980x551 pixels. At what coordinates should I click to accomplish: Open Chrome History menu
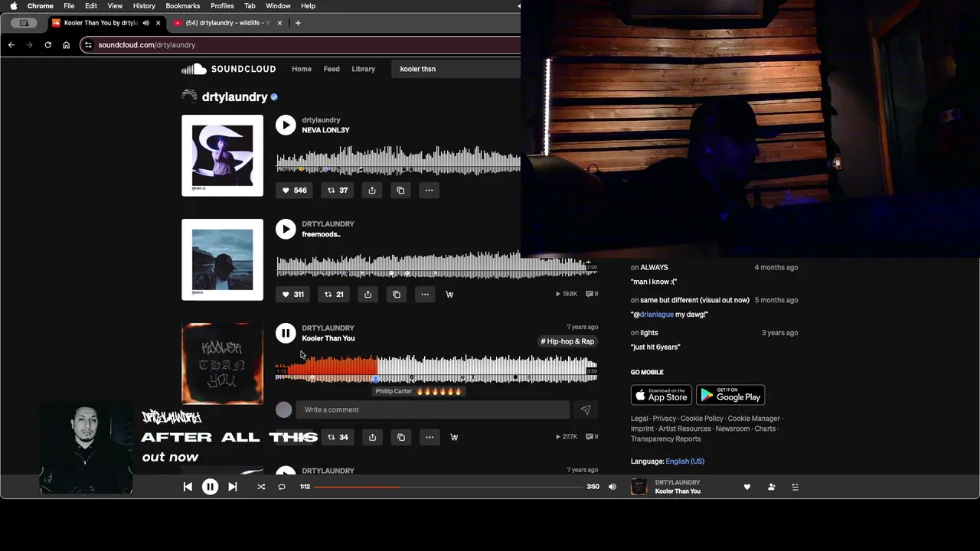tap(144, 5)
